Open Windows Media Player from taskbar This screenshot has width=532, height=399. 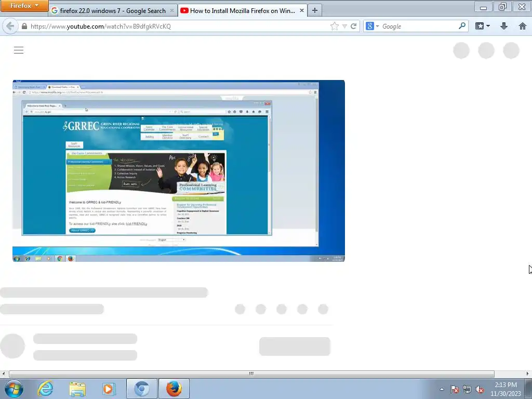point(109,389)
